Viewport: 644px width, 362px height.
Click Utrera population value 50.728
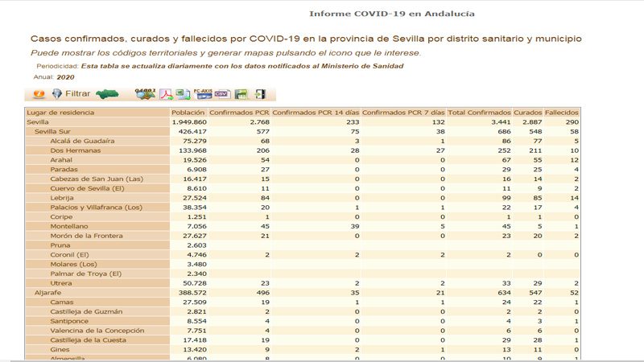[195, 283]
